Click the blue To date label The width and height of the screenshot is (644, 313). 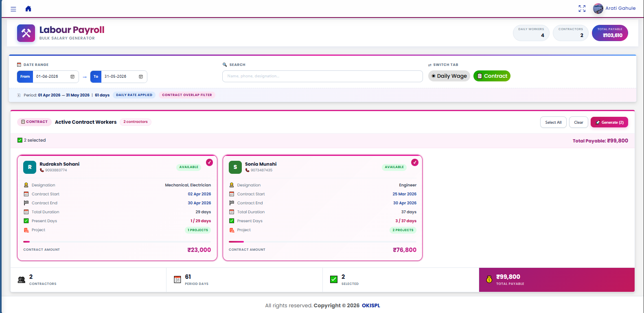96,77
